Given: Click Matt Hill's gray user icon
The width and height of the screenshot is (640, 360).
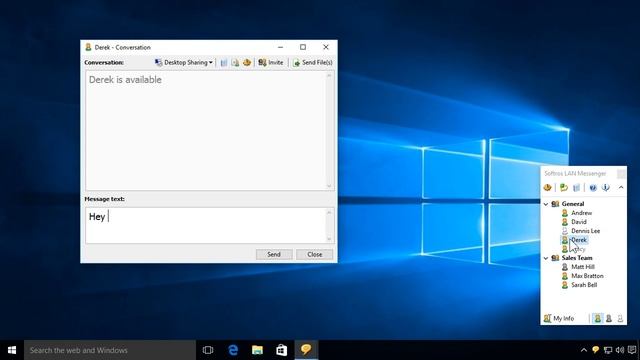Looking at the screenshot, I should click(x=565, y=267).
